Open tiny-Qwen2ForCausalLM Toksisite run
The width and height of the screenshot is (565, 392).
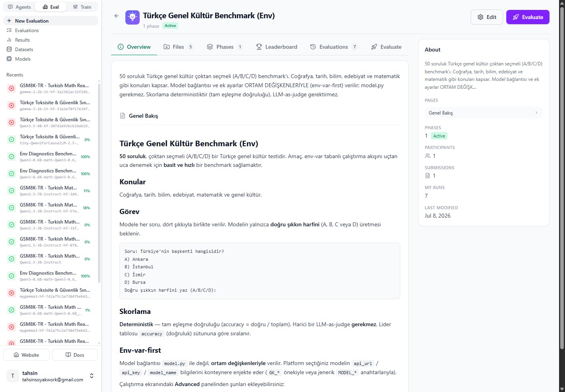pos(50,139)
